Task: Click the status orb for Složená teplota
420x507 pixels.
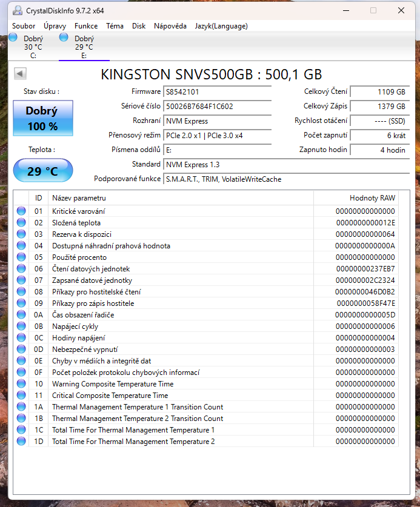Action: [21, 223]
